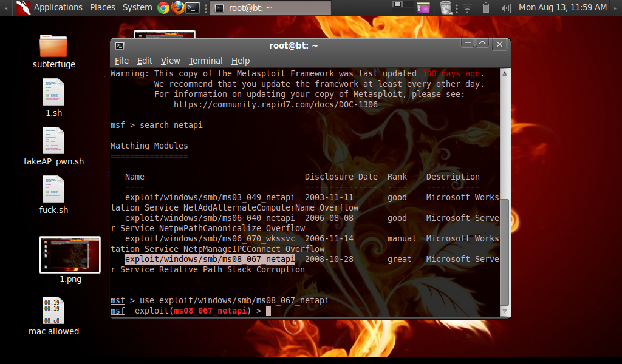Click the 'great' rank value
Screen dimensions: 622x364
[400, 259]
